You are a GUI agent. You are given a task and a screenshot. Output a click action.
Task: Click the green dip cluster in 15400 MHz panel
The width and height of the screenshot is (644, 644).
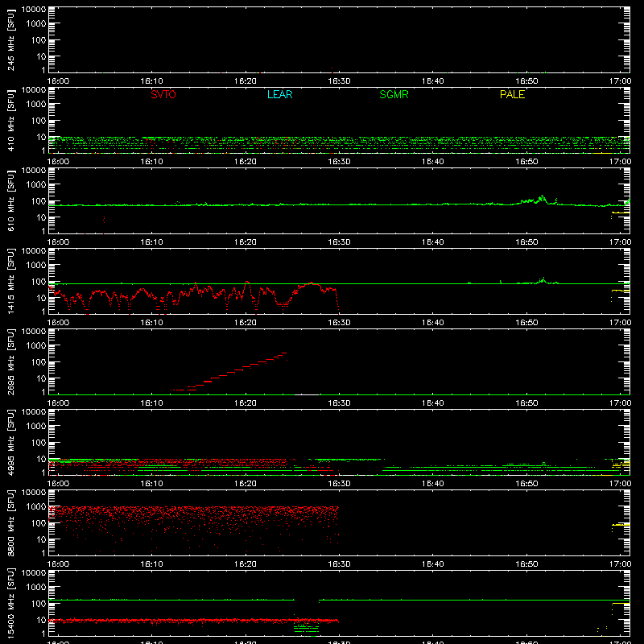(307, 628)
